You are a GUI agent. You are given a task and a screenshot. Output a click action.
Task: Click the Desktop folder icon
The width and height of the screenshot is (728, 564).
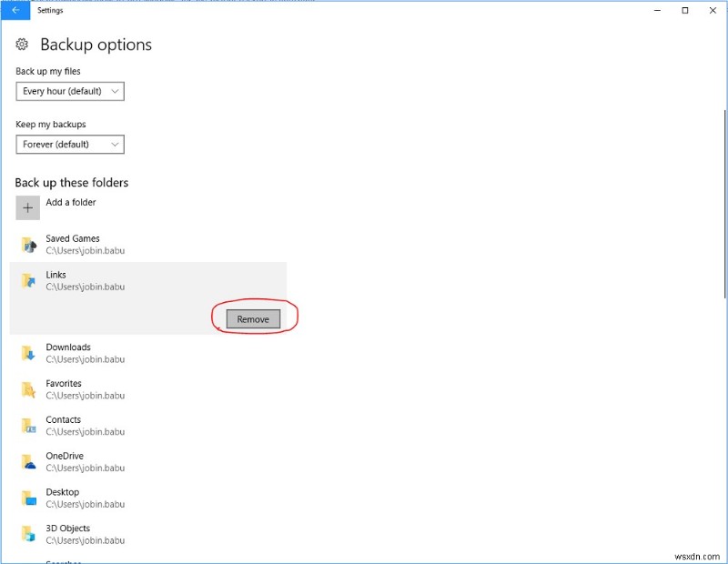click(x=28, y=498)
